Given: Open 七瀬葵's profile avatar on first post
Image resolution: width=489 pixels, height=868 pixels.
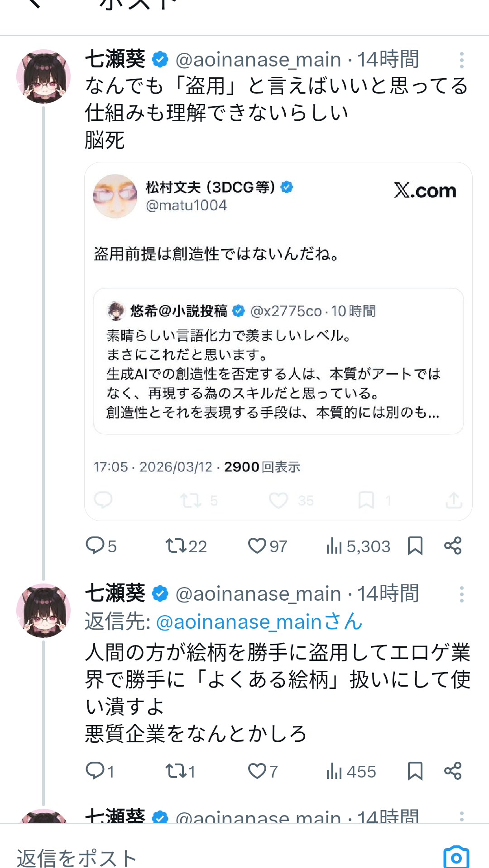Looking at the screenshot, I should (43, 76).
